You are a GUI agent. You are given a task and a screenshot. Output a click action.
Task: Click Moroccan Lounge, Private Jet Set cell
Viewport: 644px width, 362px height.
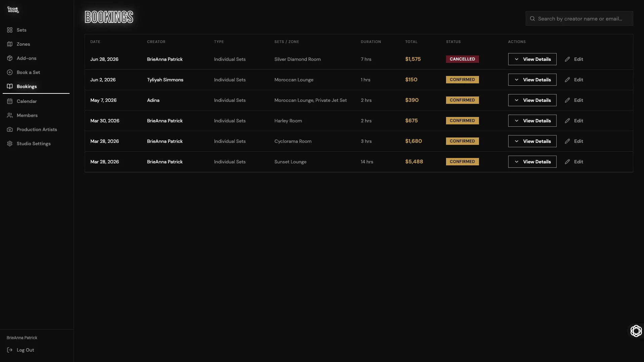[310, 100]
